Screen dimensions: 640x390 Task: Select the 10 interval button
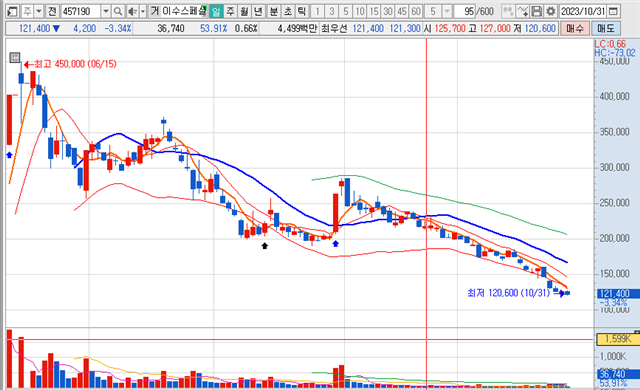coord(360,11)
